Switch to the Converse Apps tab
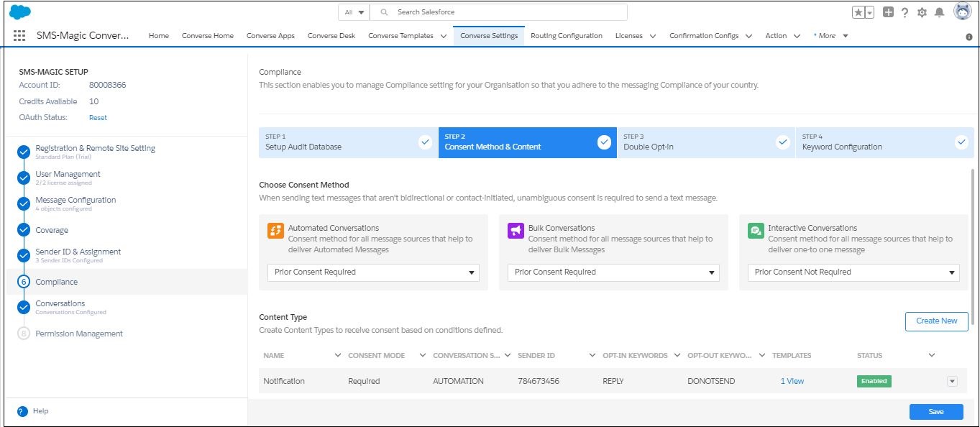This screenshot has height=427, width=980. [x=270, y=36]
